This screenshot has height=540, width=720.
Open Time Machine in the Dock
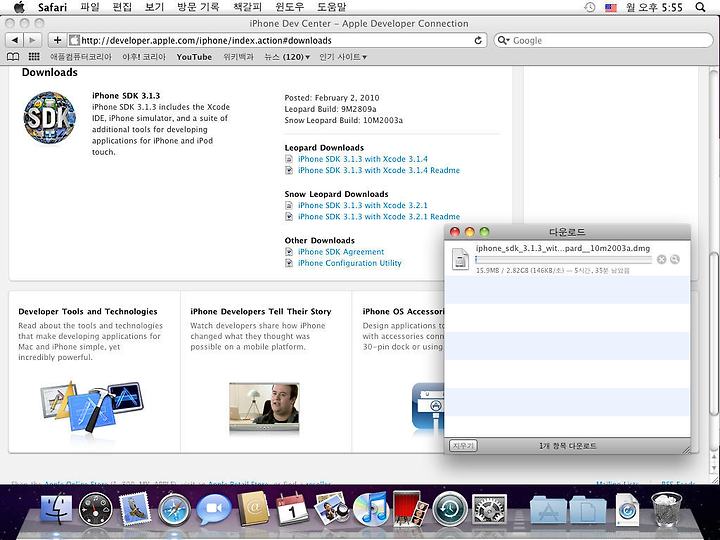pos(450,509)
